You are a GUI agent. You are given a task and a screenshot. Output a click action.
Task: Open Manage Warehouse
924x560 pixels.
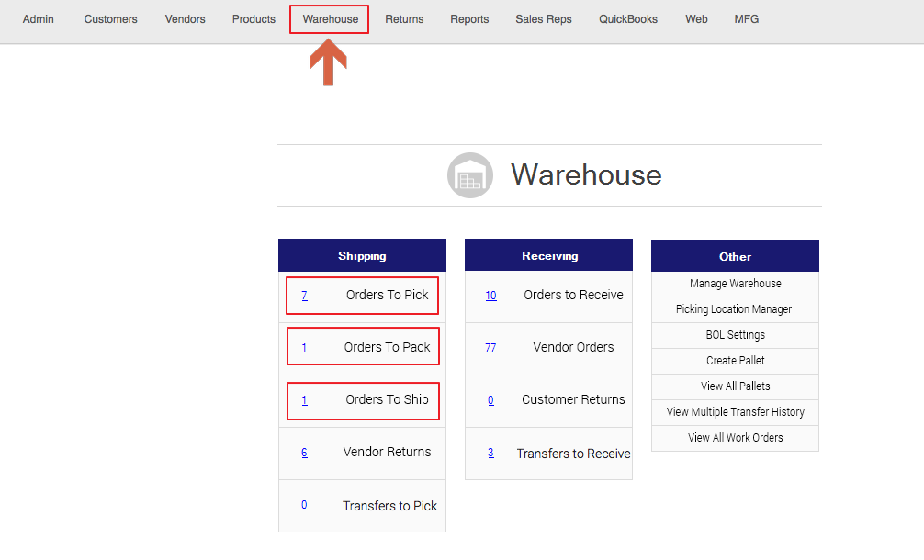click(735, 284)
